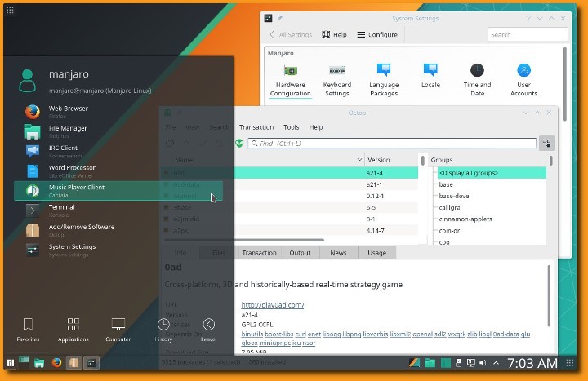Click Help button in System Settings toolbar
Screen dimensions: 588x381
pos(334,34)
